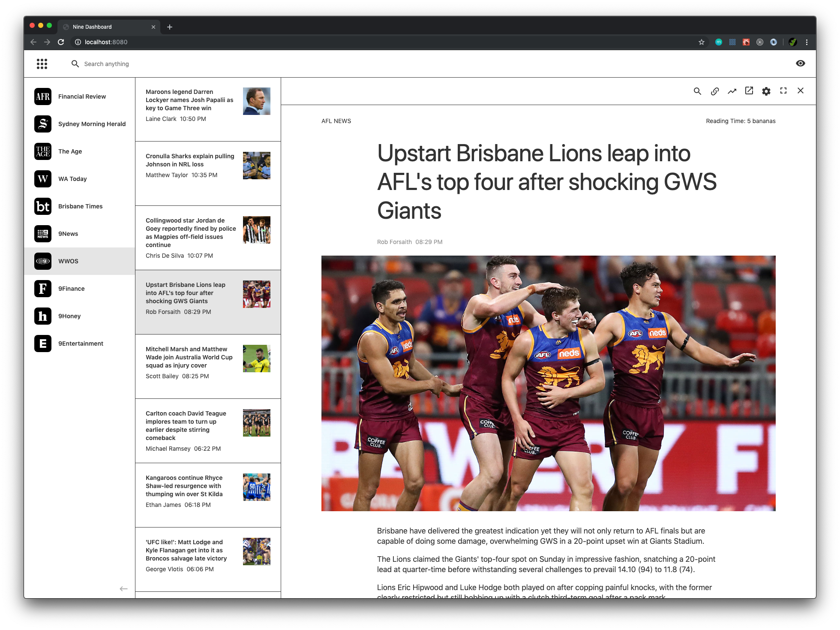This screenshot has height=630, width=840.
Task: Collapse the sidebar with left arrow
Action: click(123, 589)
